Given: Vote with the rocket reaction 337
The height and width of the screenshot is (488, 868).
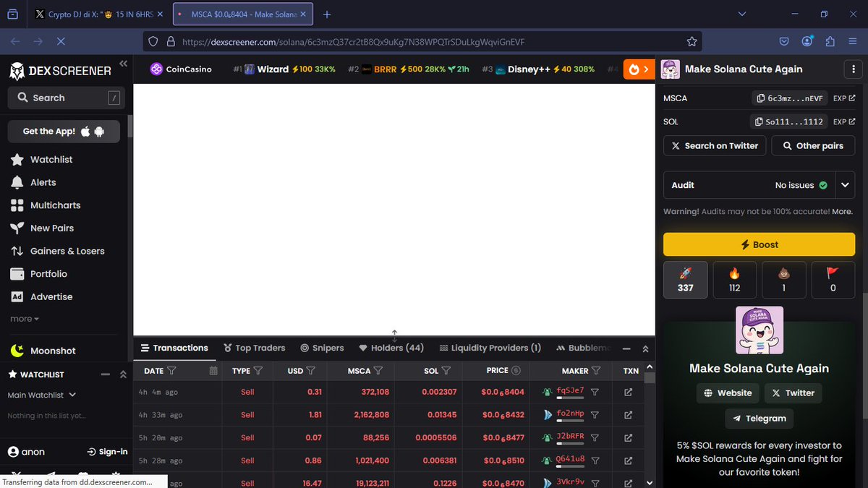Looking at the screenshot, I should [686, 280].
